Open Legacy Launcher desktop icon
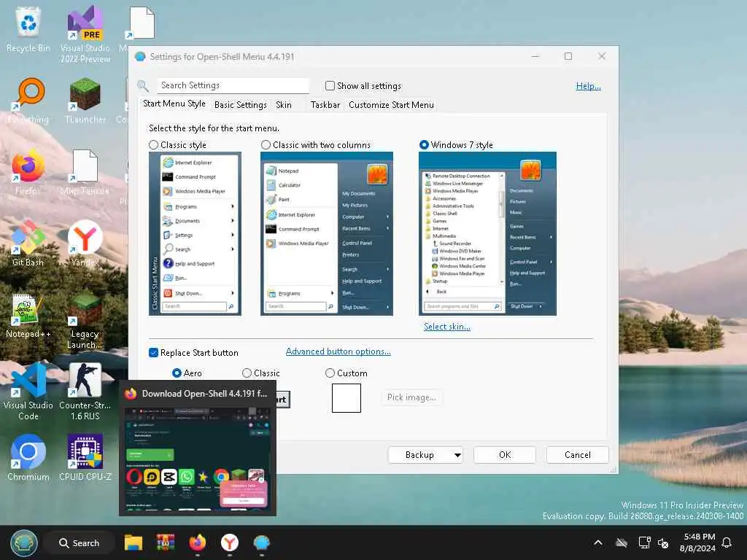Screen dimensions: 747x560 click(x=85, y=321)
